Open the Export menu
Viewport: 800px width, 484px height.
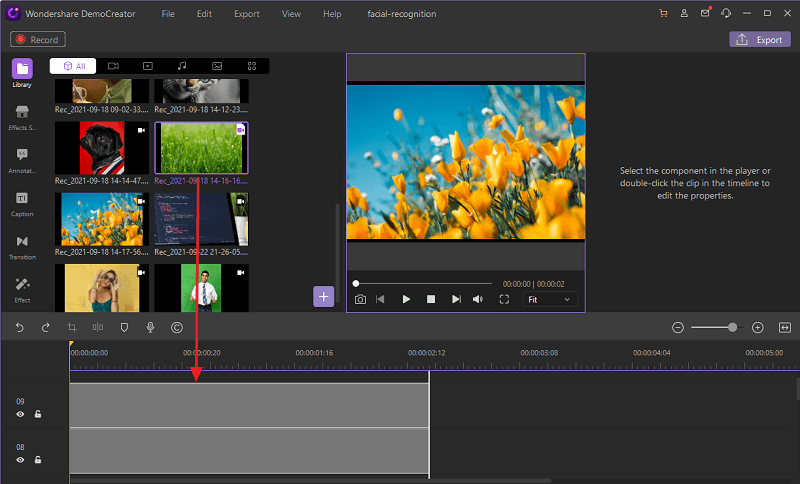click(246, 14)
